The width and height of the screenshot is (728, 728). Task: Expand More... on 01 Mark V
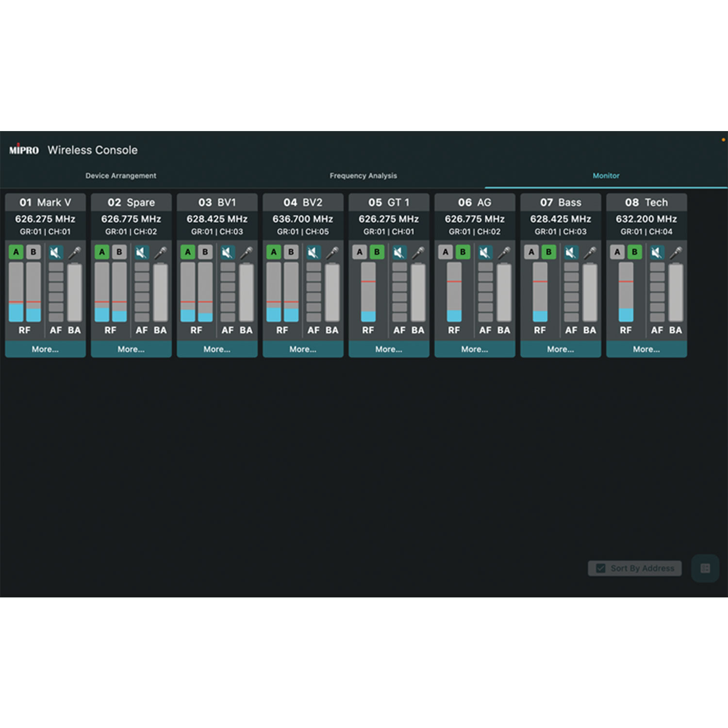[x=45, y=349]
